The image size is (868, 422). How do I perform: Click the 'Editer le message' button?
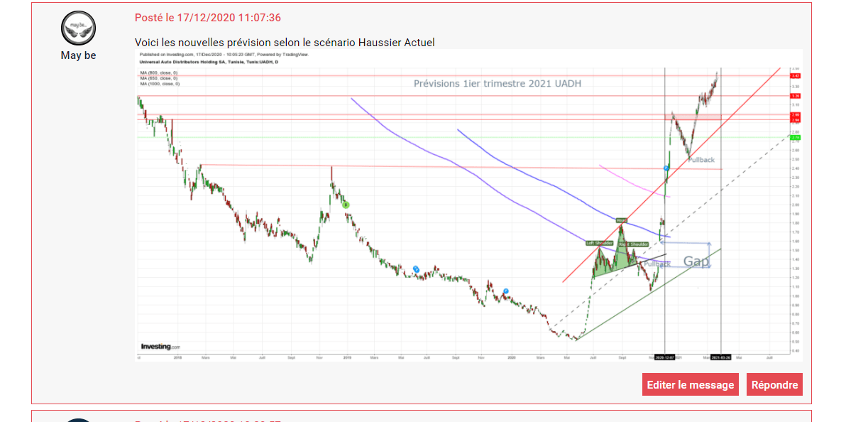tap(691, 384)
